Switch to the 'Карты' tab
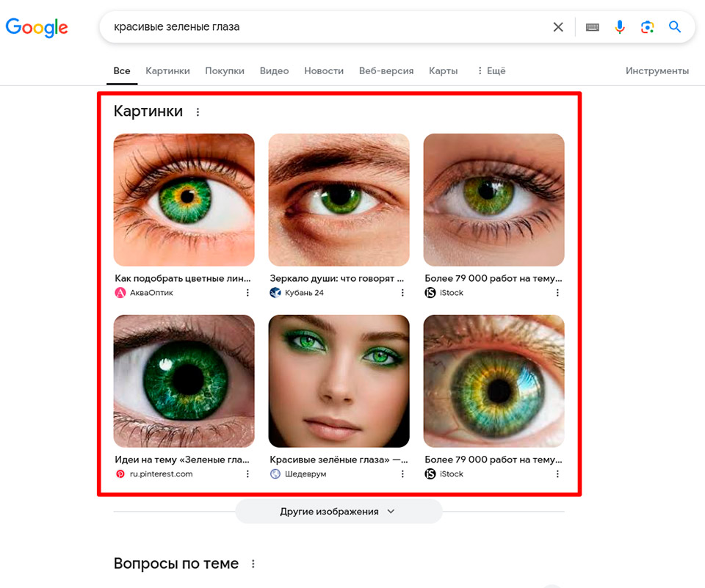Image resolution: width=705 pixels, height=588 pixels. (x=444, y=70)
